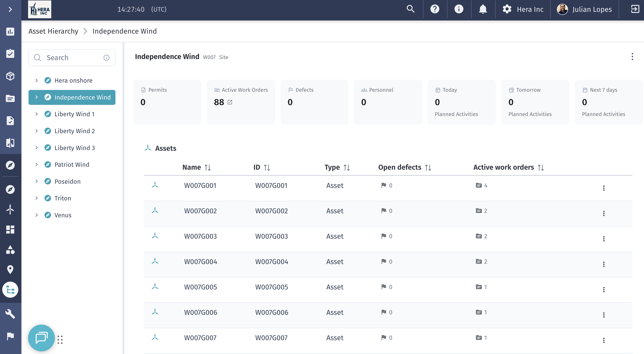The image size is (644, 354).
Task: Open row menu for W007G004
Action: click(604, 264)
